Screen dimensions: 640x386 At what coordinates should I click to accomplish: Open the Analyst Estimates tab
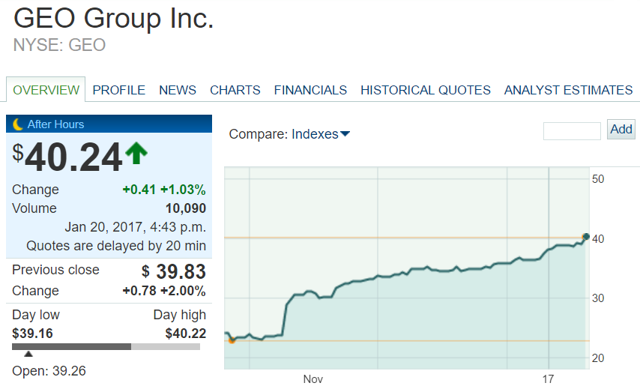pyautogui.click(x=568, y=90)
